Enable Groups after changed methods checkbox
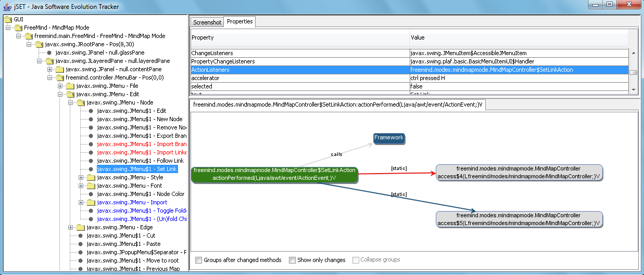The height and width of the screenshot is (275, 644). pos(198,260)
